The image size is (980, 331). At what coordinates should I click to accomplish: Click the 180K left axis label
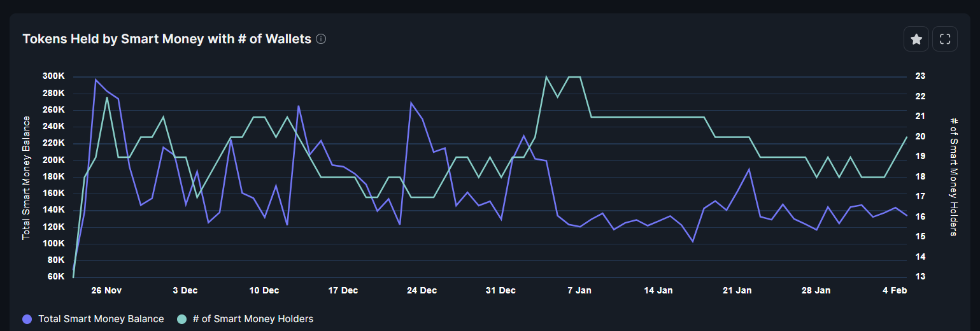pyautogui.click(x=53, y=177)
